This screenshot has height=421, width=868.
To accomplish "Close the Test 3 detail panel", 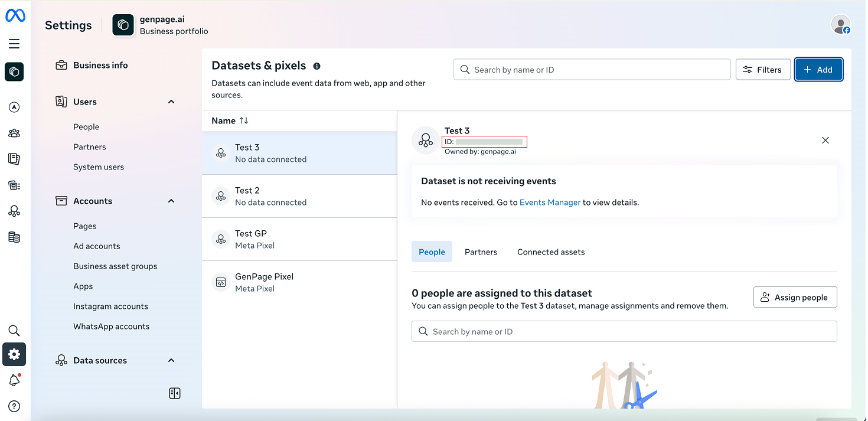I will click(x=825, y=141).
